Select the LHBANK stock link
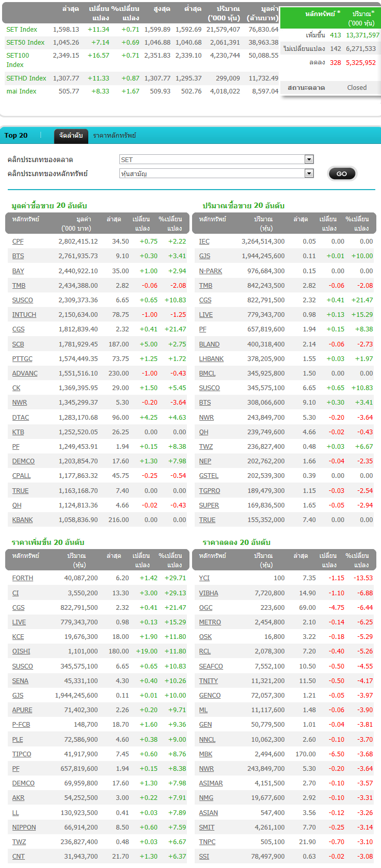This screenshot has width=381, height=868. [211, 359]
